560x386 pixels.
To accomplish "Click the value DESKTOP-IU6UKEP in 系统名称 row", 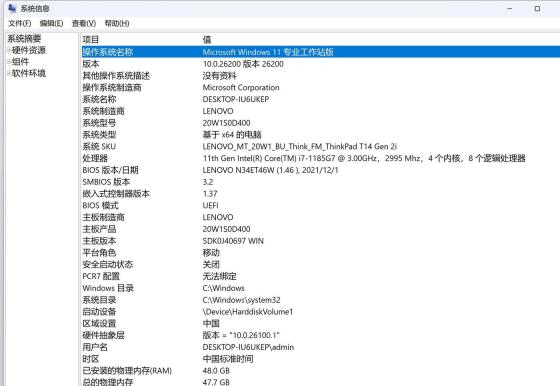I will (x=236, y=99).
